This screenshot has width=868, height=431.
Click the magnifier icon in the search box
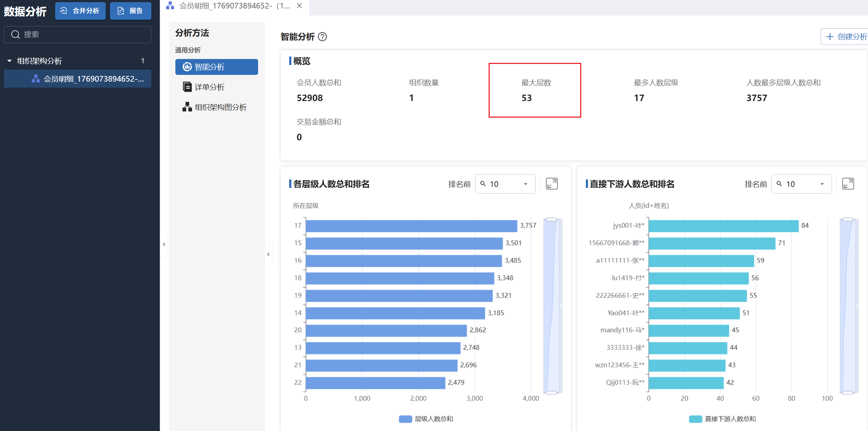click(x=15, y=34)
